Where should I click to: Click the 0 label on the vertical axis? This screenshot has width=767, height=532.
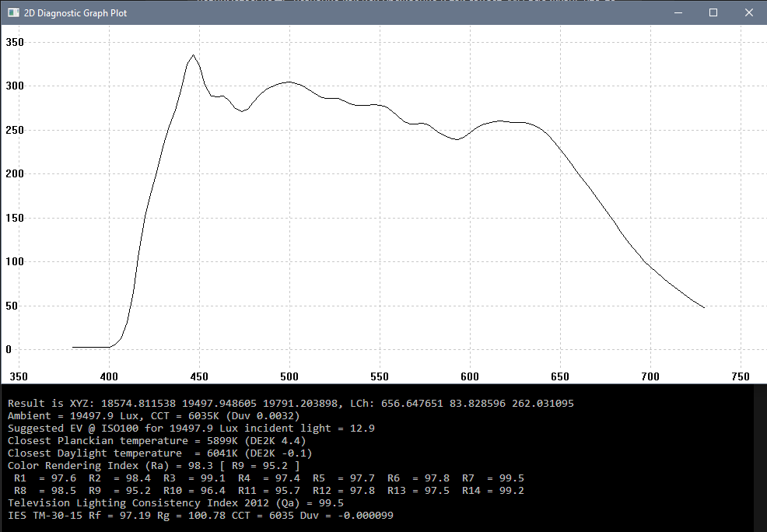tap(9, 349)
